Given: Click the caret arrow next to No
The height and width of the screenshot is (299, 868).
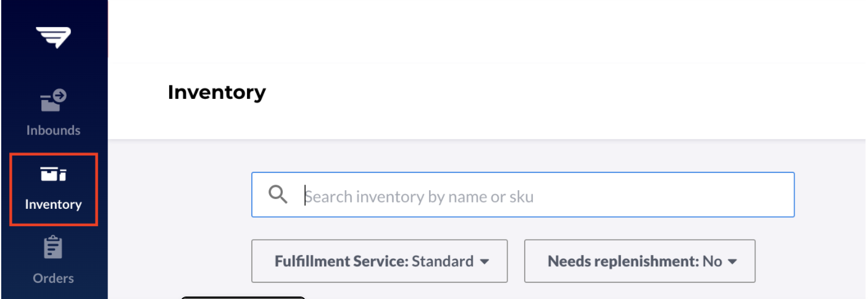Looking at the screenshot, I should (x=733, y=262).
